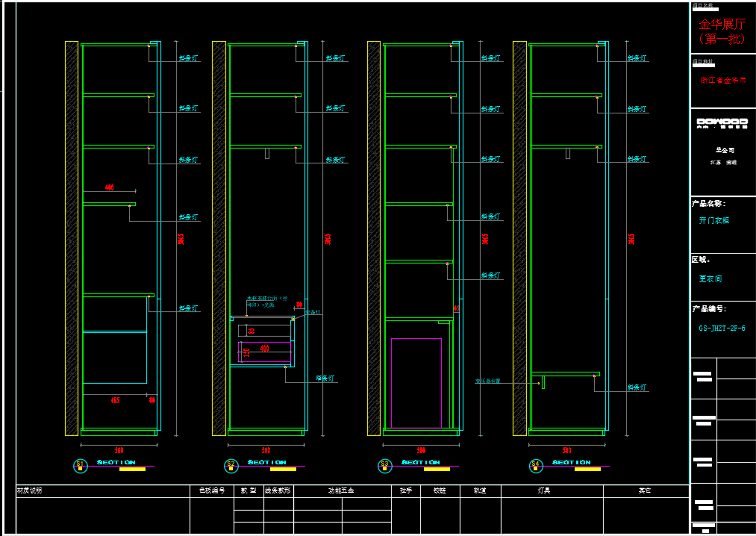Image resolution: width=756 pixels, height=536 pixels.
Task: Select the 3405 height dimension beside section S4
Action: [631, 239]
